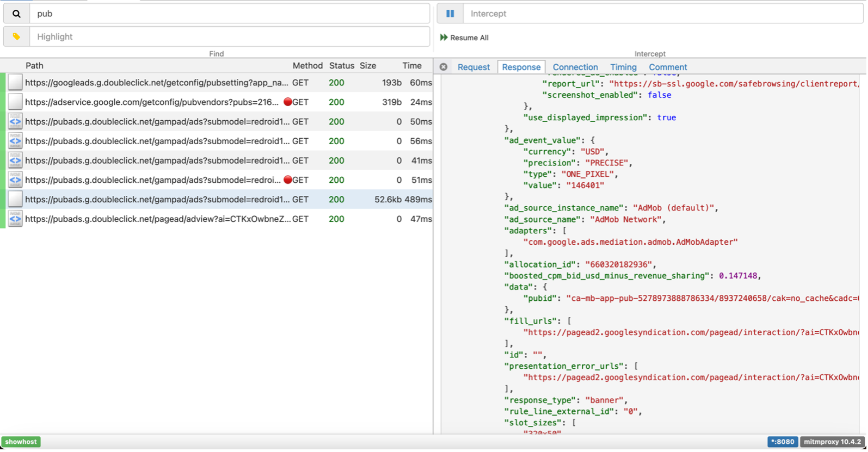Click the search magnifier icon
Viewport: 868px width, 452px height.
[16, 14]
